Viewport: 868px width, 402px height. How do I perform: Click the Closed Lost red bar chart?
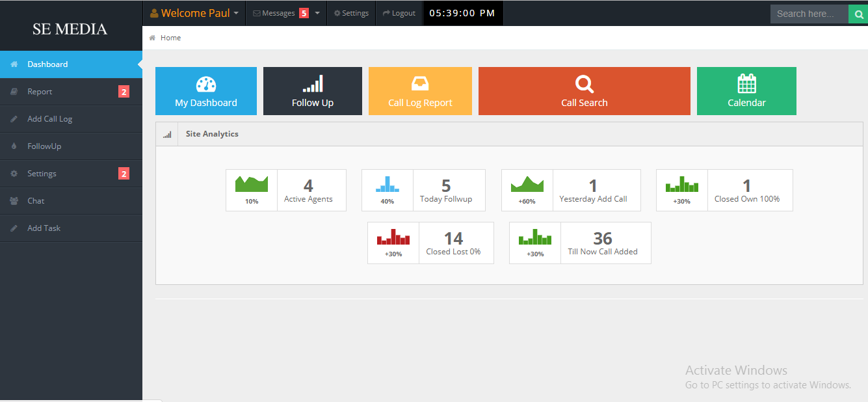pos(393,236)
